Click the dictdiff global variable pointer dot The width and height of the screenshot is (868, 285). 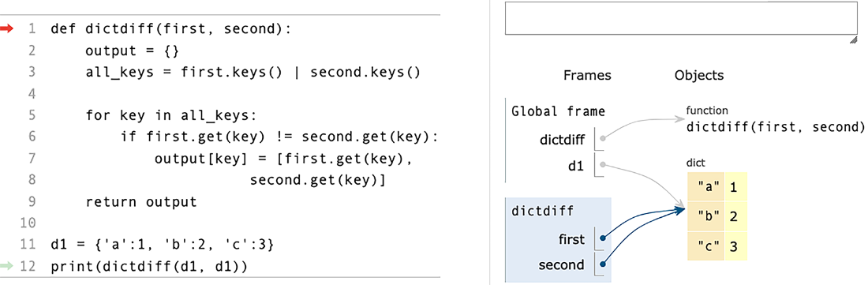pos(603,139)
